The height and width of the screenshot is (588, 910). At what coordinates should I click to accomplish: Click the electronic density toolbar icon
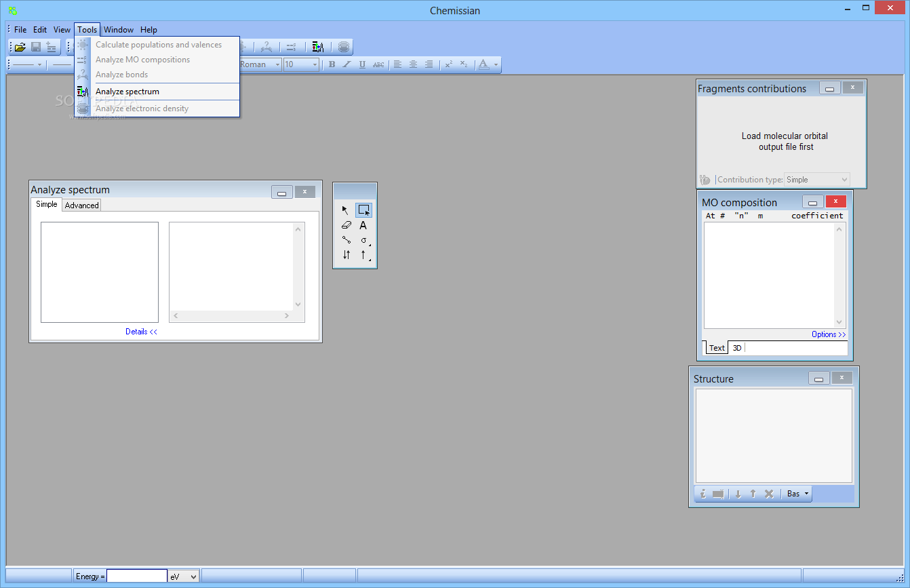tap(344, 47)
